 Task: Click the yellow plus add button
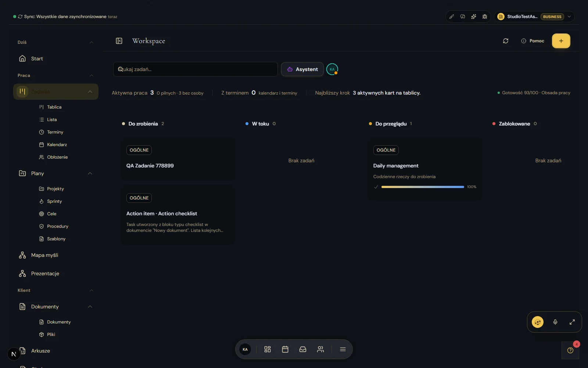[561, 41]
